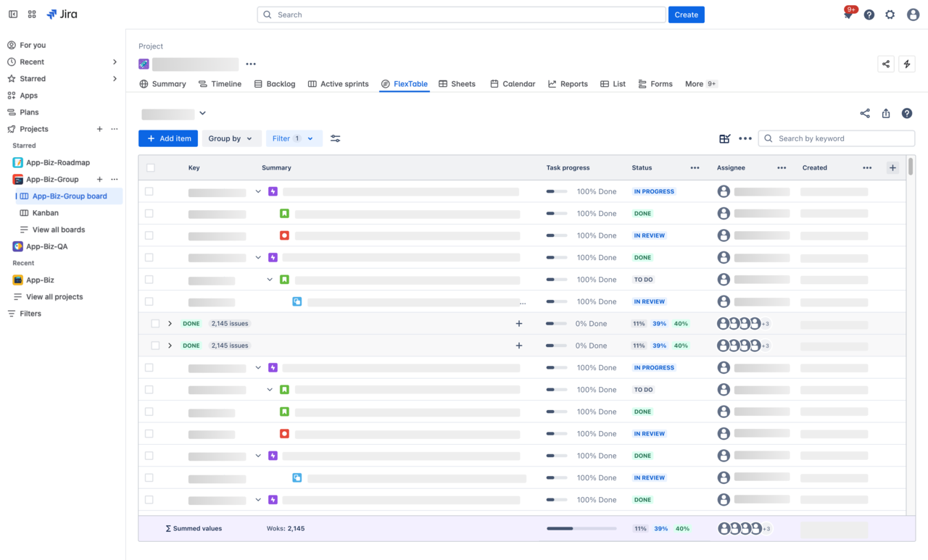Open the Calendar tab
The width and height of the screenshot is (928, 560).
(x=513, y=84)
